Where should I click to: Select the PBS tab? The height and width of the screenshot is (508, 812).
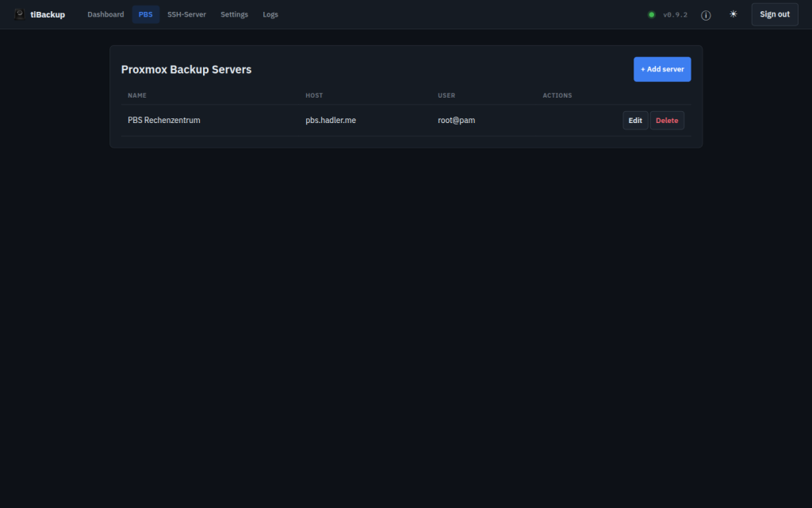146,14
